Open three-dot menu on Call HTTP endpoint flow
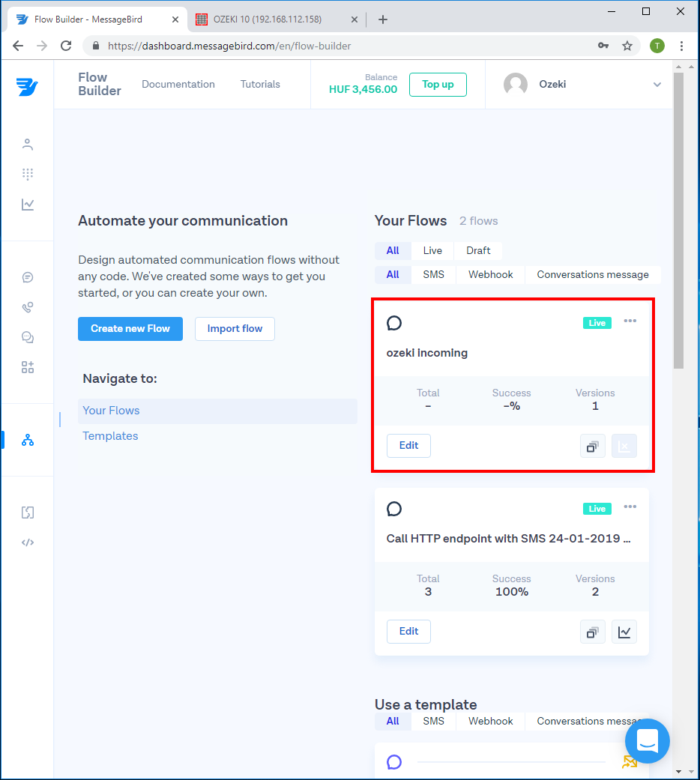The height and width of the screenshot is (780, 700). [x=630, y=507]
